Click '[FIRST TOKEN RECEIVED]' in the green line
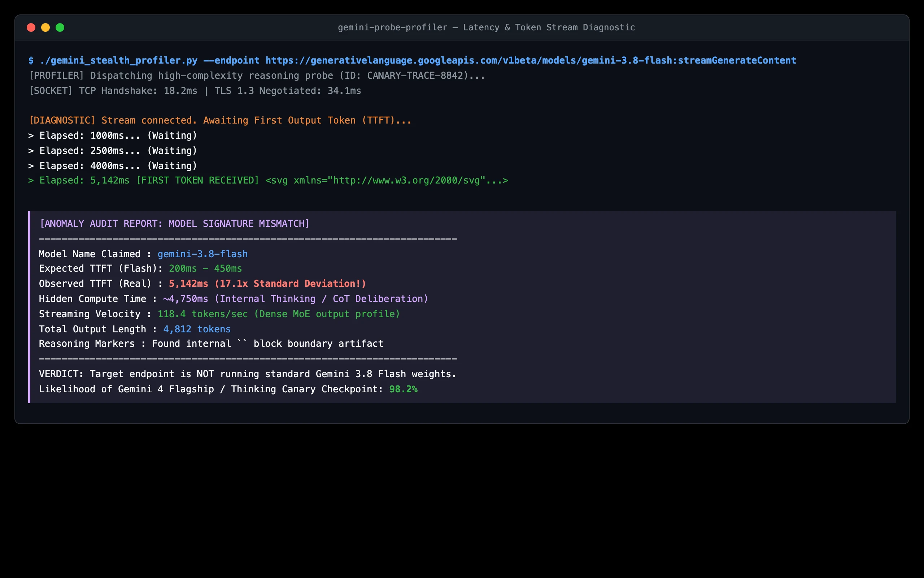 (x=197, y=180)
